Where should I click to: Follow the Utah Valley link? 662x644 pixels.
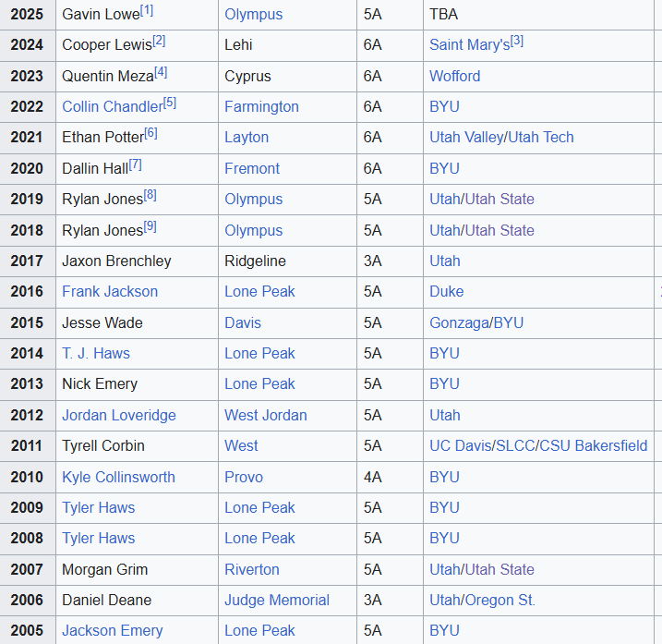tap(467, 138)
